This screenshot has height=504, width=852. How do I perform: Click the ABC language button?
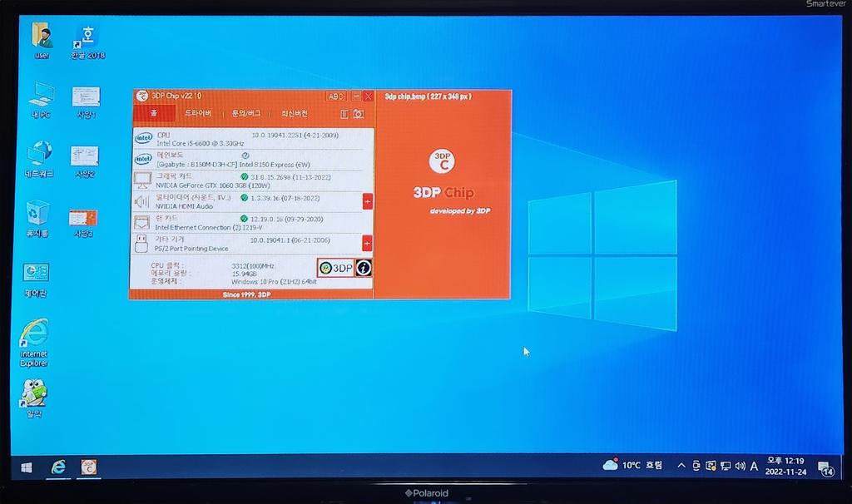pos(335,96)
